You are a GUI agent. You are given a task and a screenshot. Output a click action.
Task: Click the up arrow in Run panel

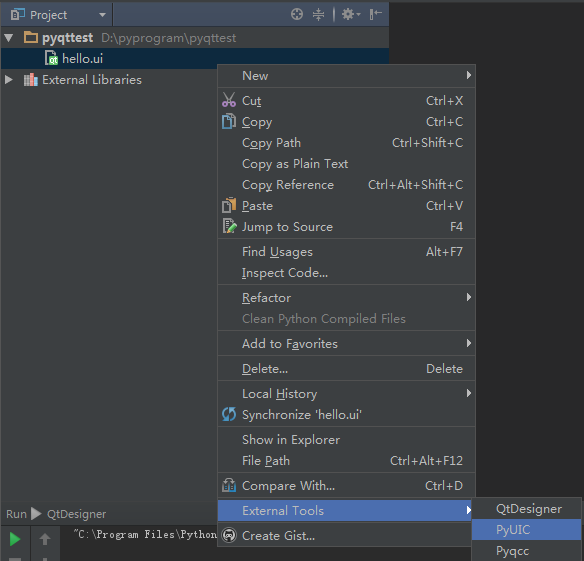click(45, 539)
